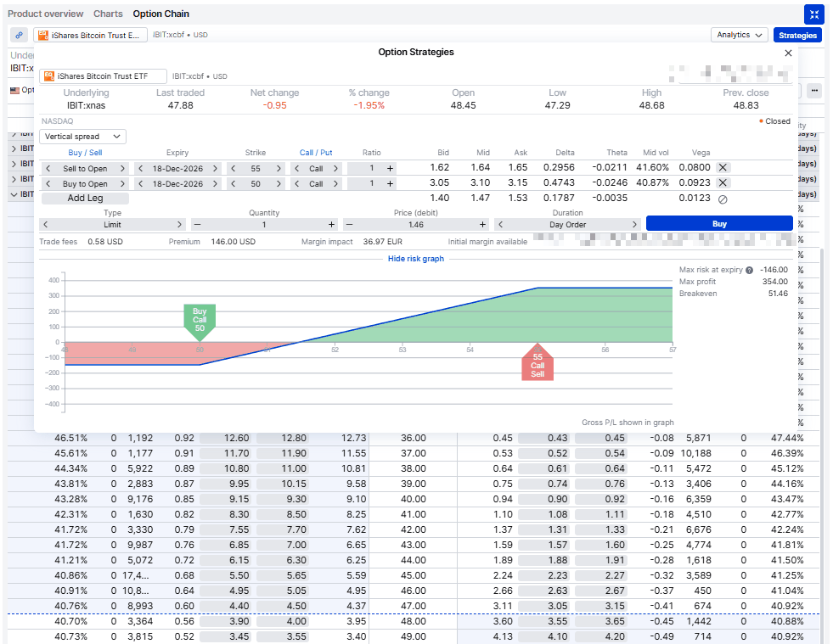Previous order type arrow beside Limit
Screen dimensions: 833x644
pyautogui.click(x=46, y=225)
